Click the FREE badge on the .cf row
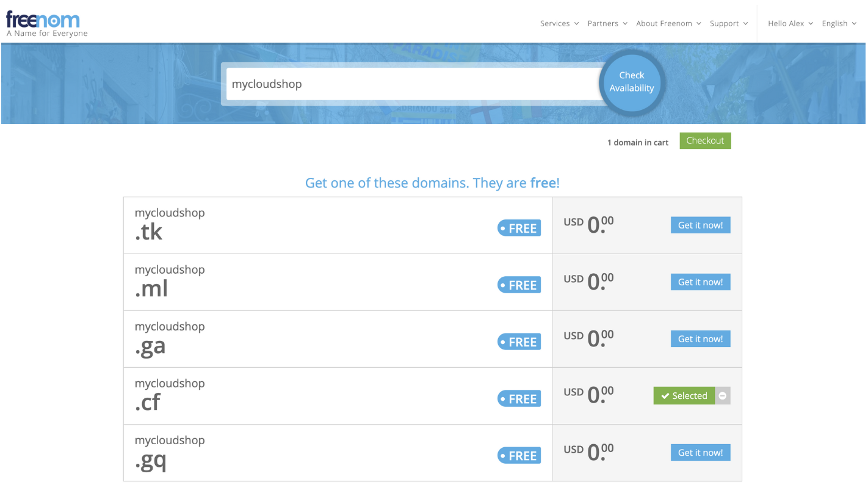Viewport: 868px width, 490px height. (519, 399)
